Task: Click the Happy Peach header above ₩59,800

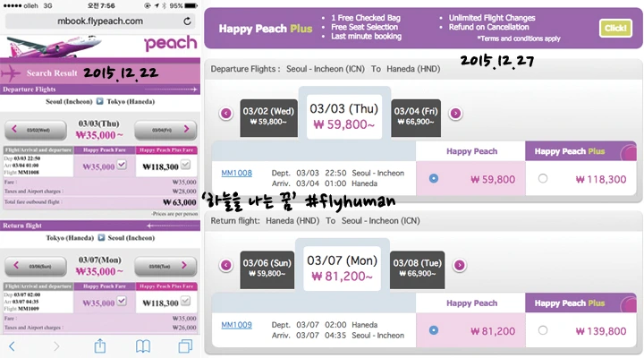Action: [x=471, y=151]
